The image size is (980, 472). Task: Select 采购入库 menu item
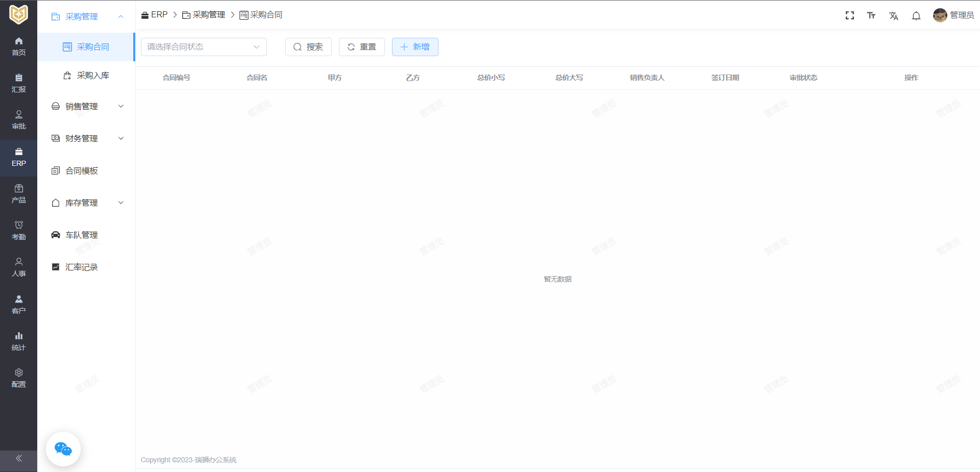(x=92, y=76)
